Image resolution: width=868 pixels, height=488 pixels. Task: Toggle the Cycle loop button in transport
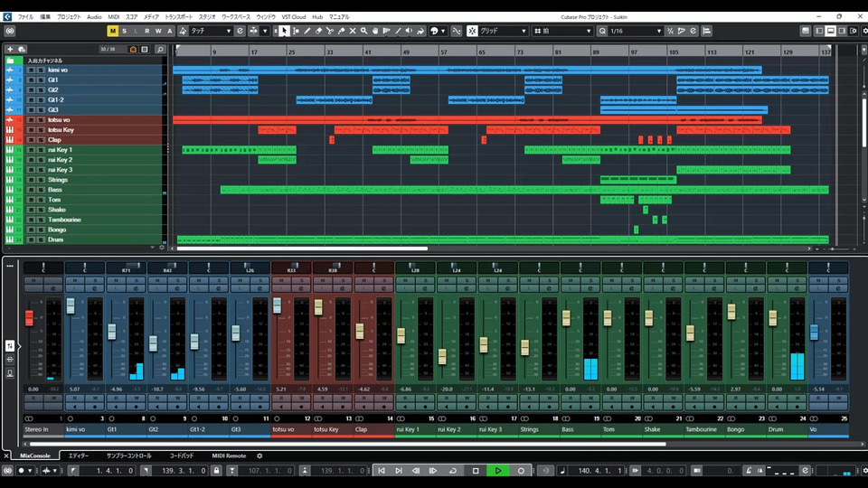453,471
